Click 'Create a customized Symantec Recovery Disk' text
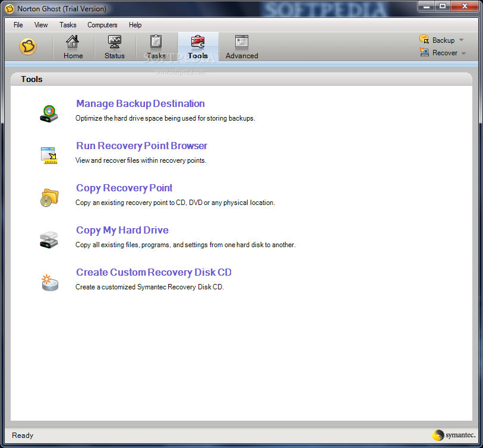 tap(150, 287)
